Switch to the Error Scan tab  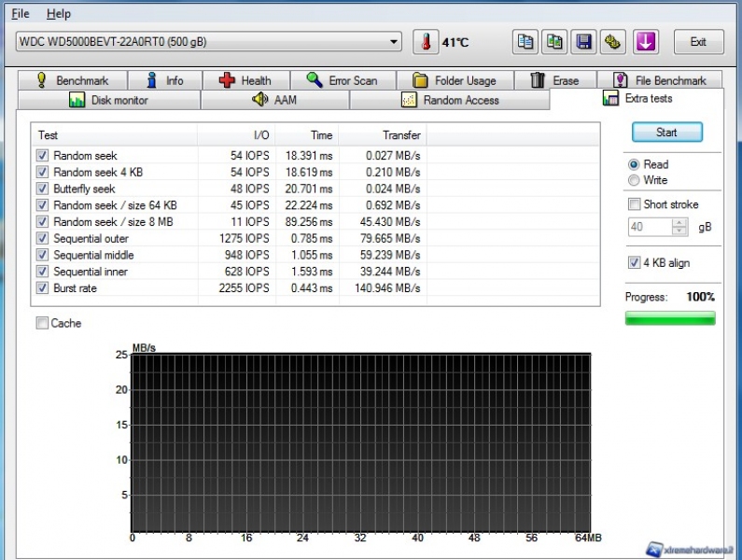[x=342, y=81]
